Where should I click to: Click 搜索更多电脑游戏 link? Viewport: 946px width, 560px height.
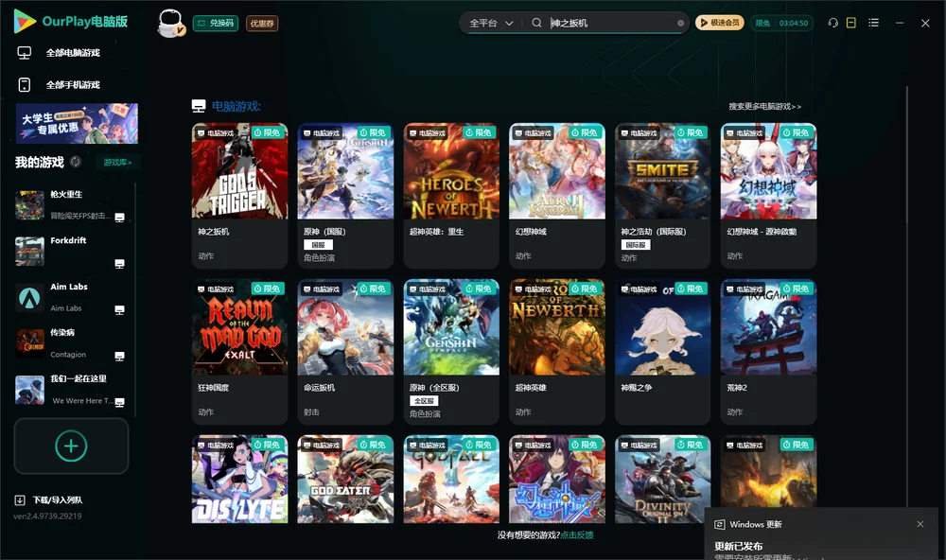[764, 106]
